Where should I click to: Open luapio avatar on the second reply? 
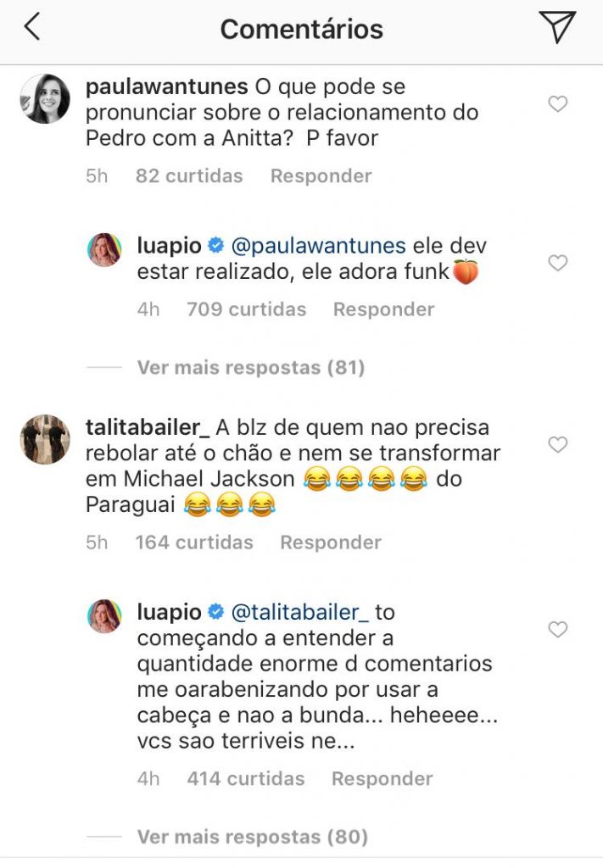[105, 615]
